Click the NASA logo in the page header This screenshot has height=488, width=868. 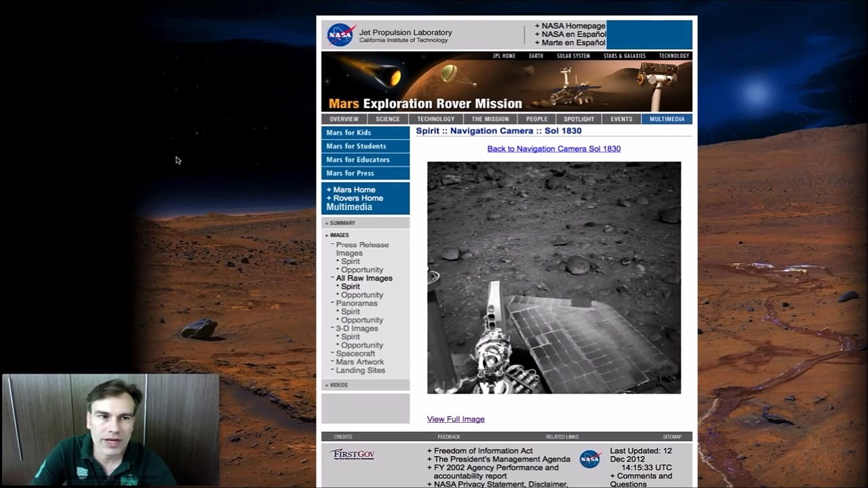(340, 35)
